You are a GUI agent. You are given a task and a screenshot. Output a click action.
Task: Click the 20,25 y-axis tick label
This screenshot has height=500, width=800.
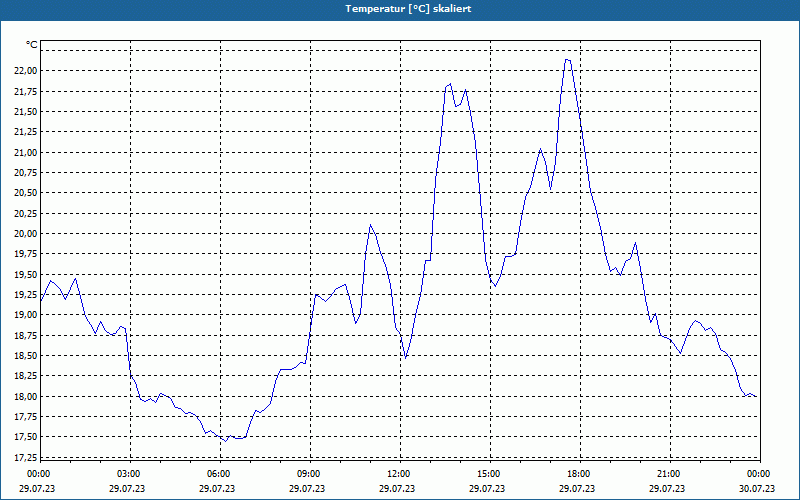point(24,213)
